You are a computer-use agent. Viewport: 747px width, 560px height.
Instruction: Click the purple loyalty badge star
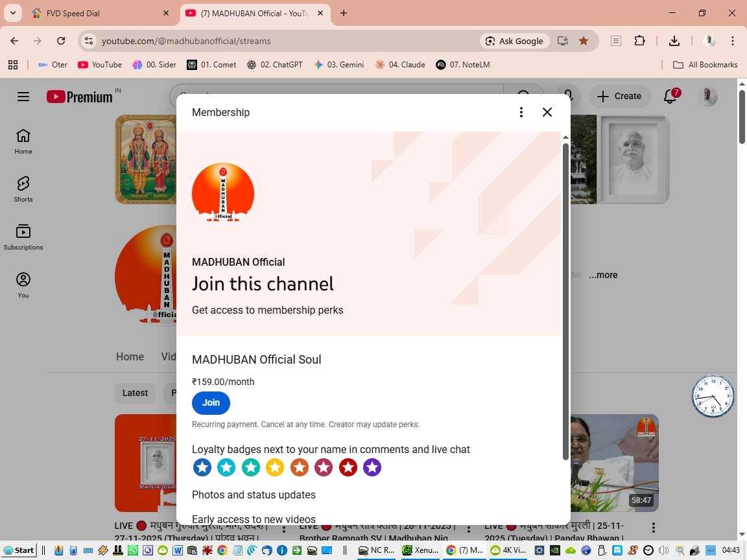[372, 467]
